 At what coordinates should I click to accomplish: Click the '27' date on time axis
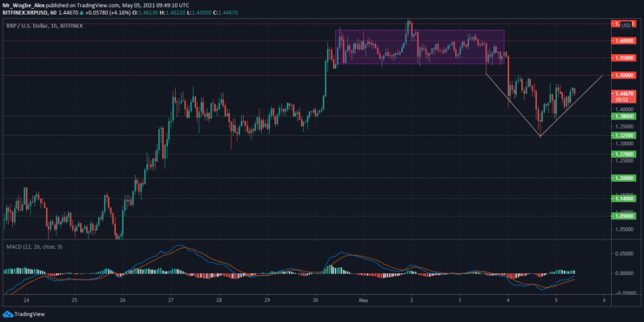pos(171,300)
